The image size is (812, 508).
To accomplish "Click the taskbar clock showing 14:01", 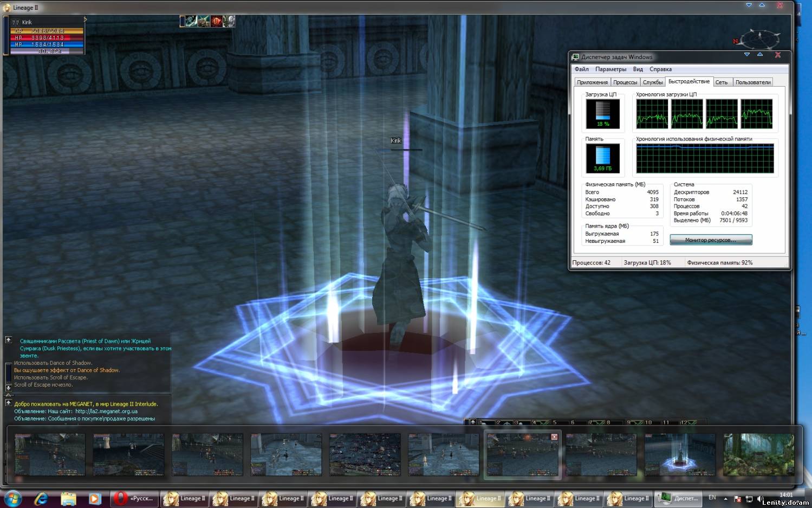I will tap(786, 495).
